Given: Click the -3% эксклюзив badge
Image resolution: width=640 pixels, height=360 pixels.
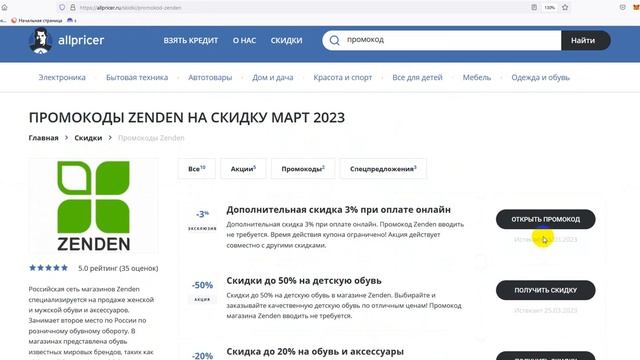Looking at the screenshot, I should pyautogui.click(x=202, y=220).
